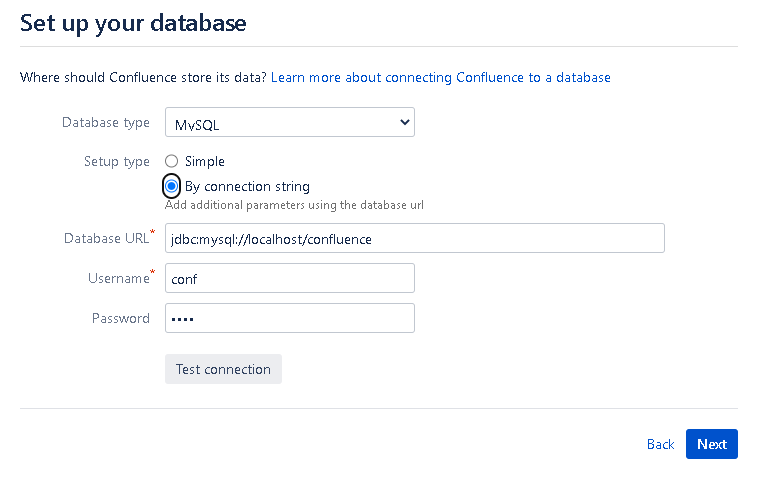762x480 pixels.
Task: Click into the Database URL field
Action: pyautogui.click(x=415, y=238)
